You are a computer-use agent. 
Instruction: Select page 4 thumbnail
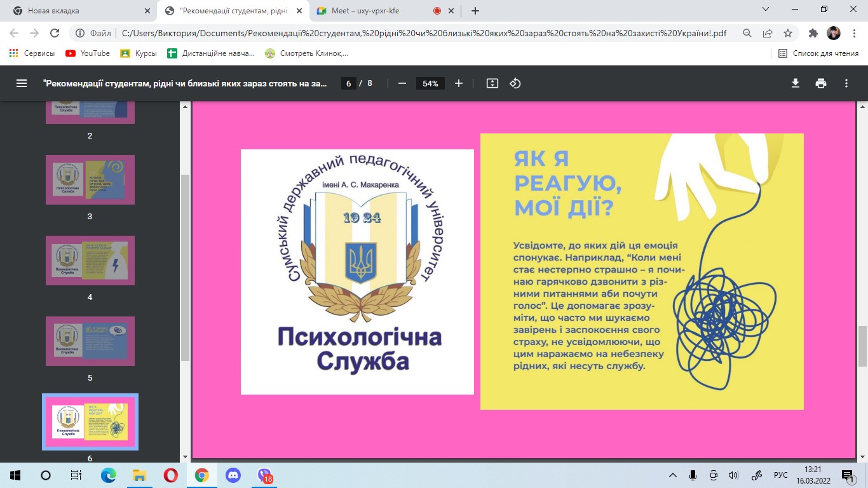pyautogui.click(x=90, y=261)
